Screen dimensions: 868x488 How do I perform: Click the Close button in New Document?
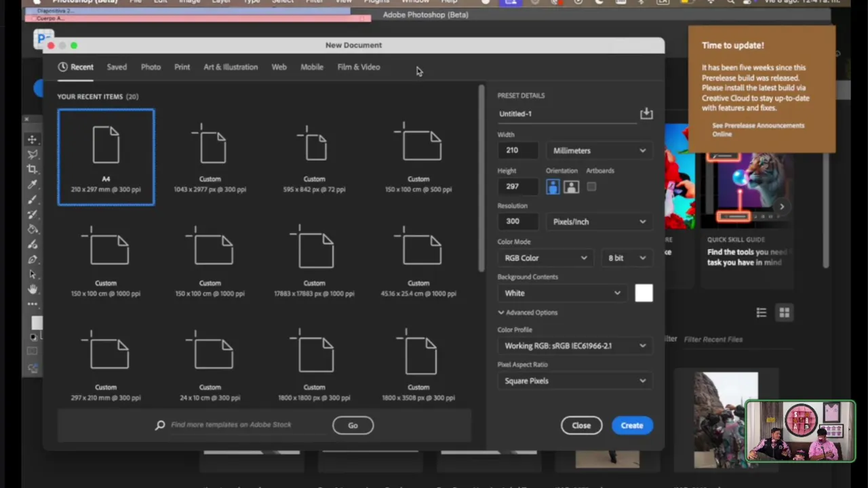(581, 426)
